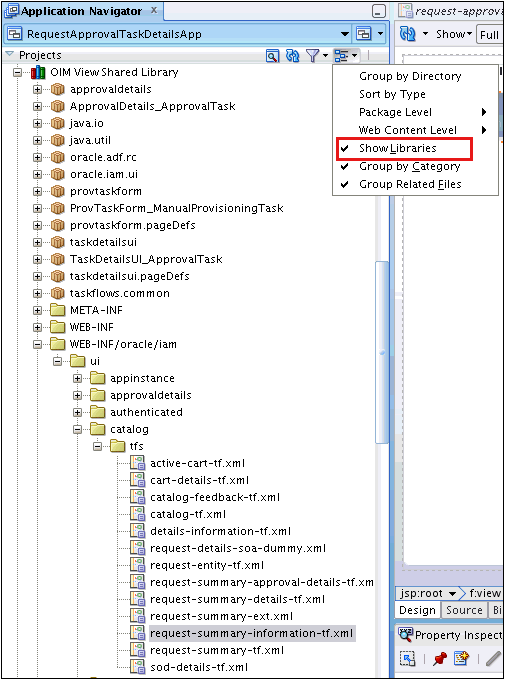Click the request-entity-tf.xml file icon
The height and width of the screenshot is (680, 506).
[x=137, y=565]
